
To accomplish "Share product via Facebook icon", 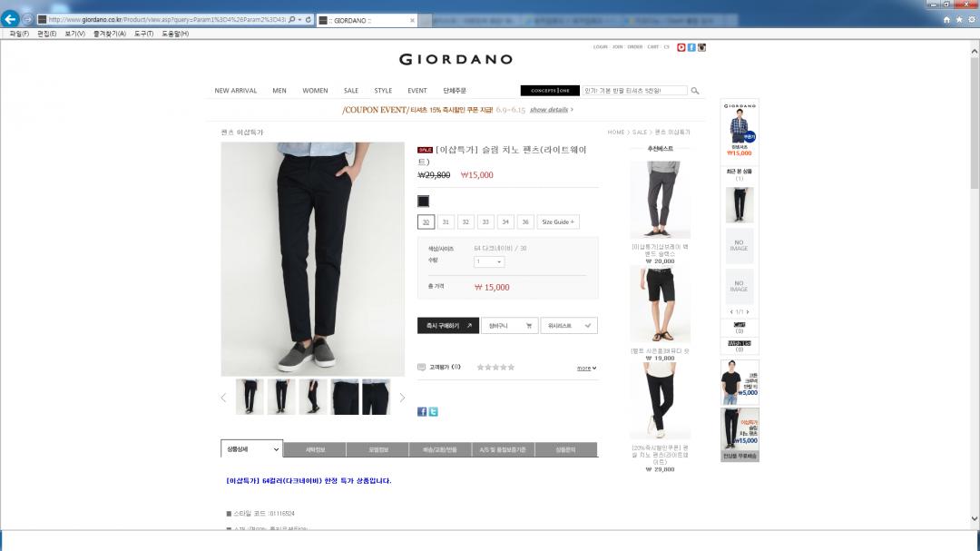I will 422,411.
